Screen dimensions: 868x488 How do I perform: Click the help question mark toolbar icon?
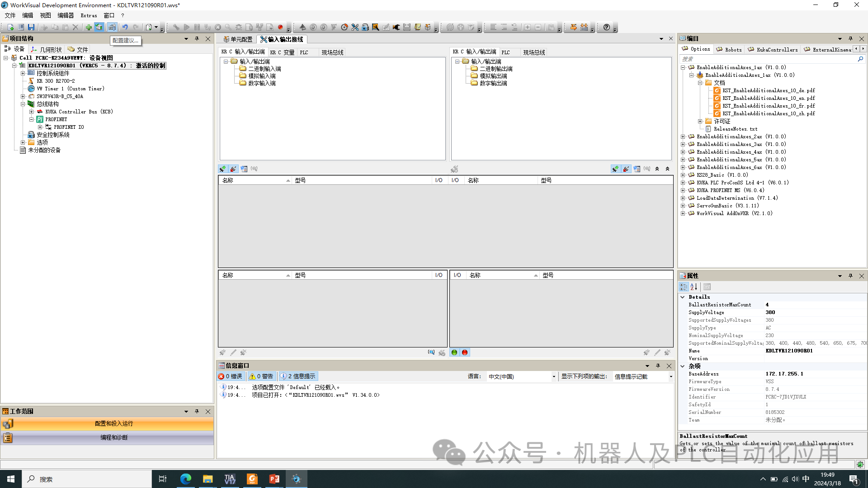click(607, 27)
